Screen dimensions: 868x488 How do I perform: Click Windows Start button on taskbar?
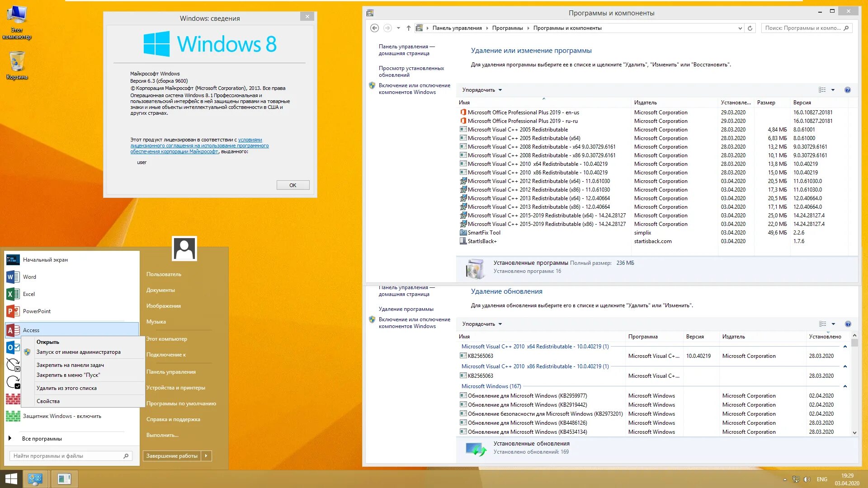tap(11, 479)
